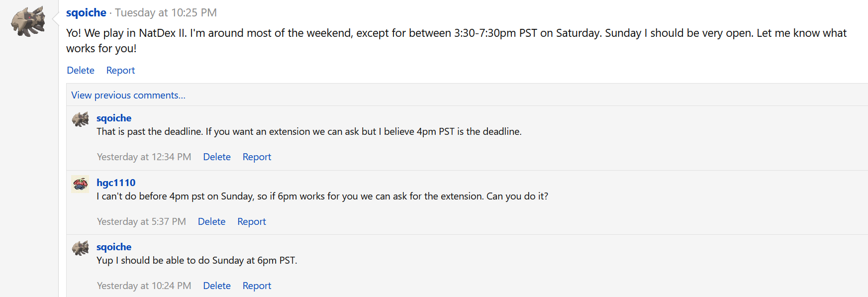Screen dimensions: 868x297
Task: Expand 'View previous comments...'
Action: (x=128, y=95)
